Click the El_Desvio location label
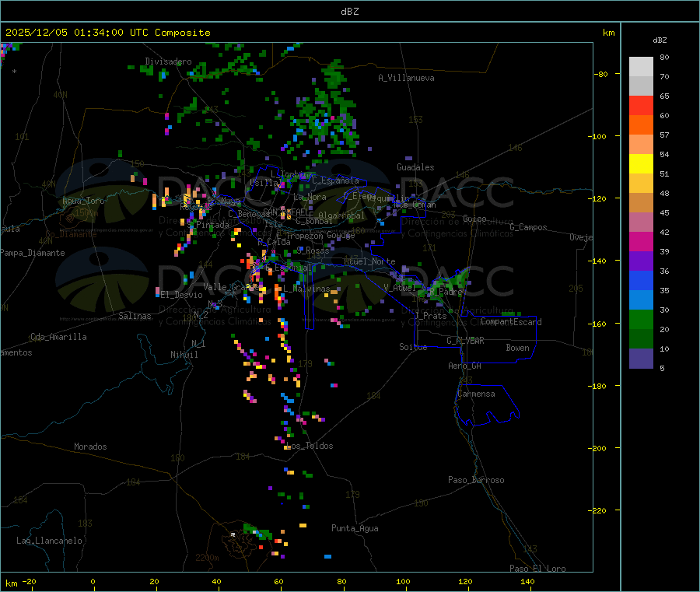 tap(181, 295)
